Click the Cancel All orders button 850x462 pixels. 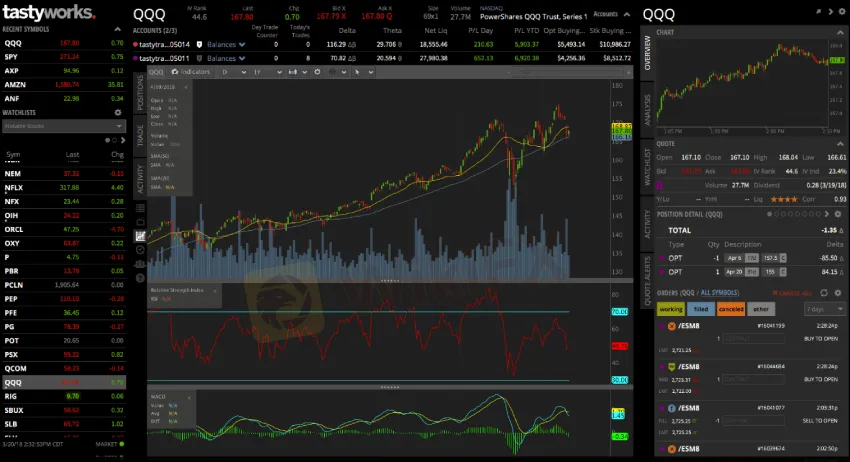[x=791, y=293]
